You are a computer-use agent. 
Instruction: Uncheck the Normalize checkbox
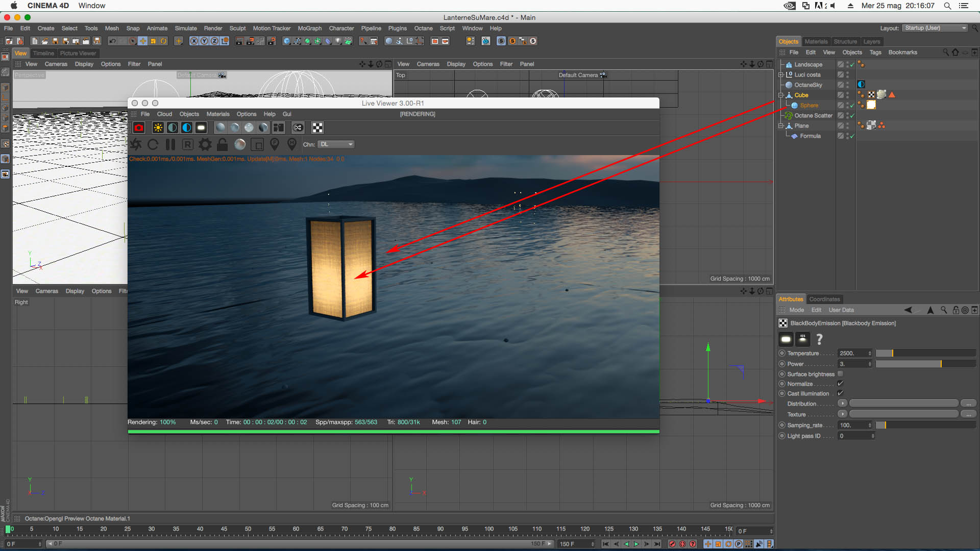click(840, 384)
